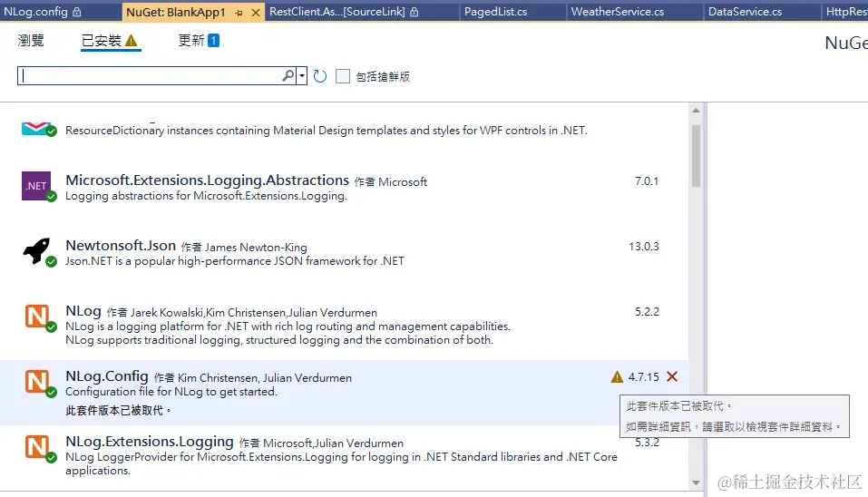
Task: Click the magnifier search icon in the search box
Action: tap(288, 75)
